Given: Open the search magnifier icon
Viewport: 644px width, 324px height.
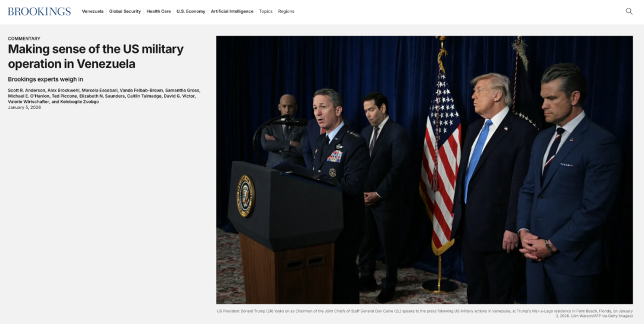Looking at the screenshot, I should pyautogui.click(x=629, y=11).
